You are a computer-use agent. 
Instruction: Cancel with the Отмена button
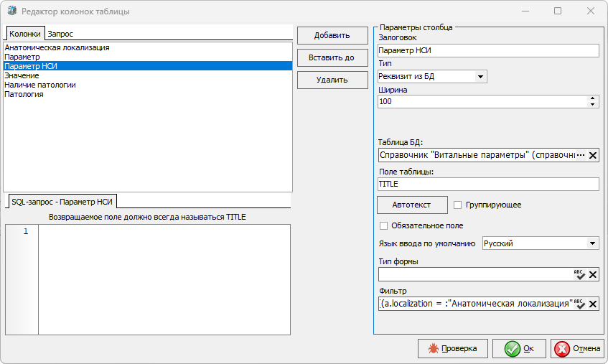578,348
